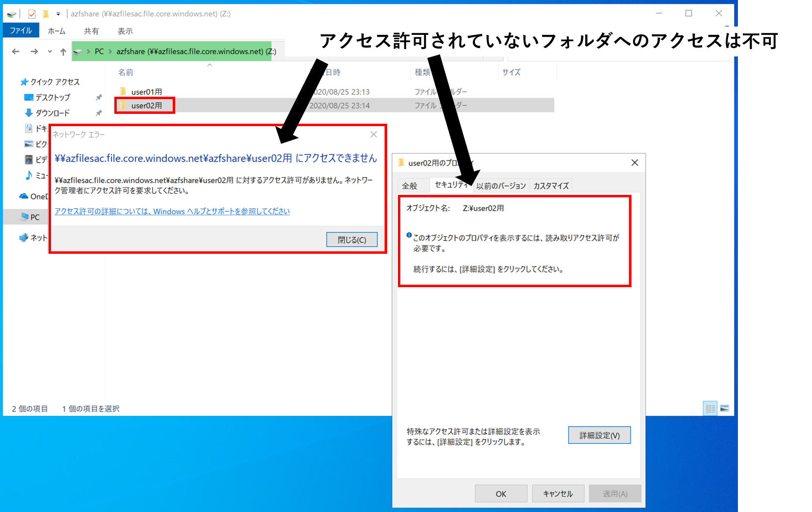
Task: Click azfshare segment in address bar
Action: (196, 52)
